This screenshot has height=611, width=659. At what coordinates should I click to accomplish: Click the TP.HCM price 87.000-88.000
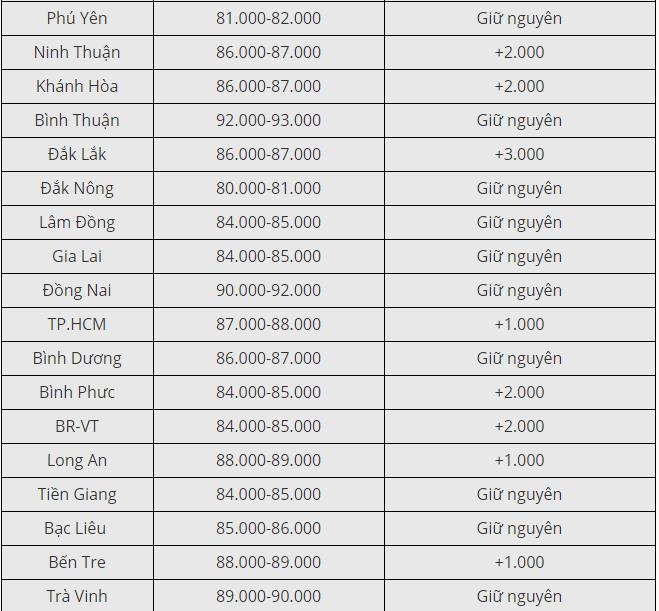coord(269,325)
